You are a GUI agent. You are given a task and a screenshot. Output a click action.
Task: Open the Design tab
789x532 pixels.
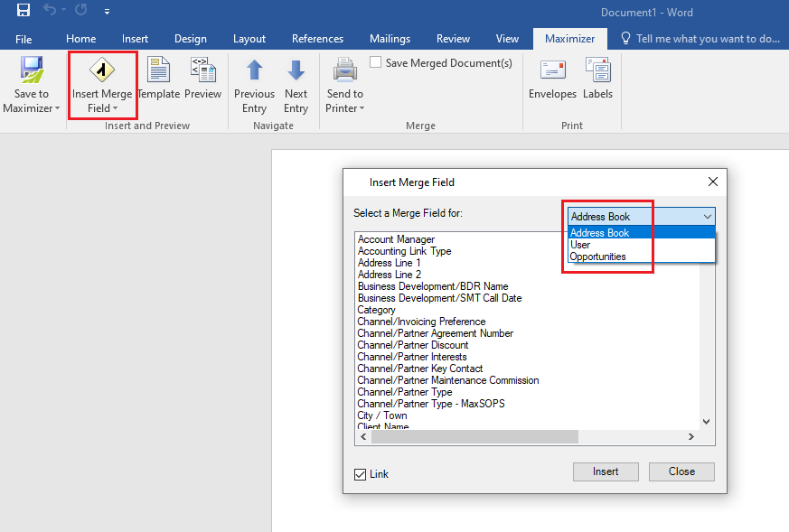pyautogui.click(x=190, y=39)
